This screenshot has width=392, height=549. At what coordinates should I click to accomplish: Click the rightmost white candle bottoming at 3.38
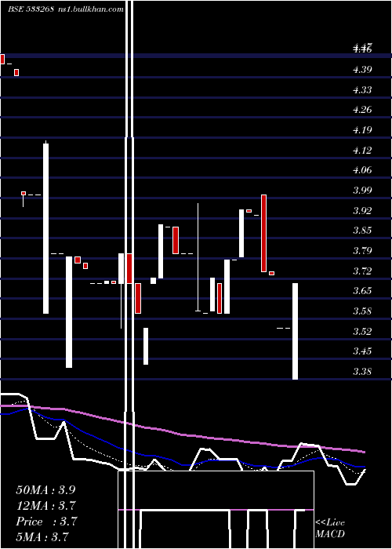(296, 331)
